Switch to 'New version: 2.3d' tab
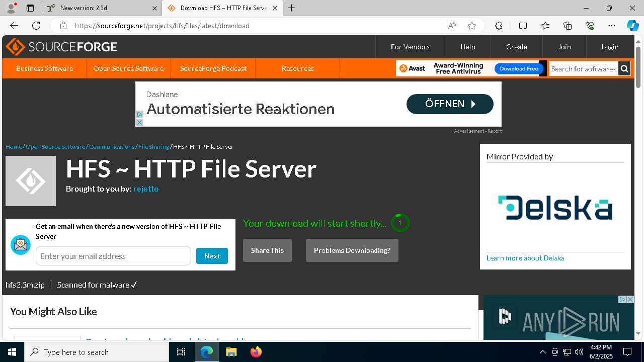This screenshot has height=362, width=644. click(x=102, y=8)
